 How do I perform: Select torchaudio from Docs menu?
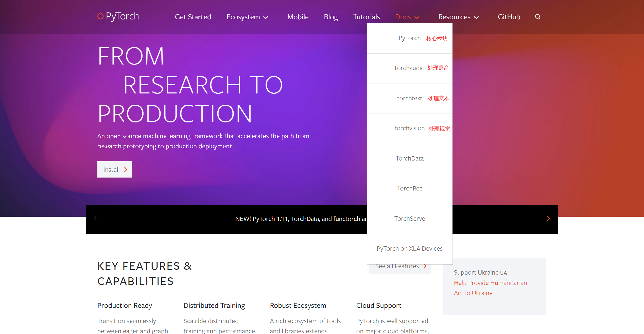point(409,68)
